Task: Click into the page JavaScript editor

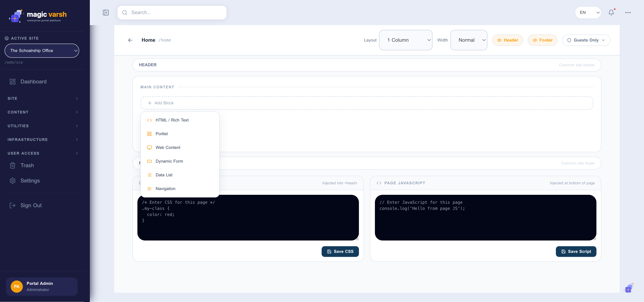Action: [x=485, y=218]
